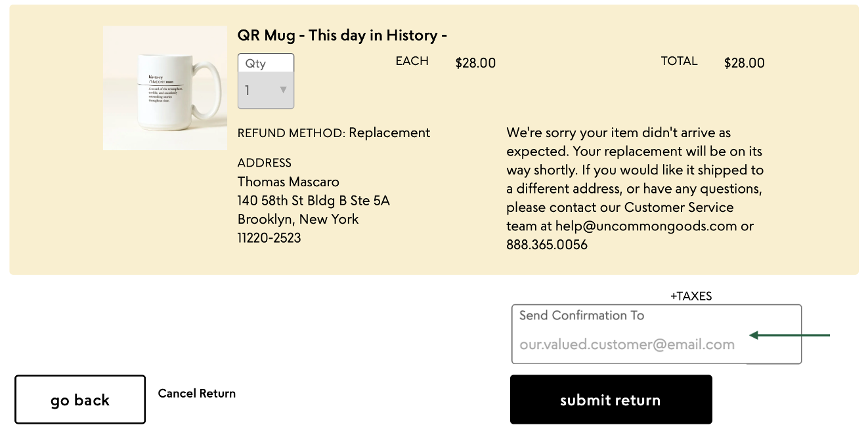This screenshot has height=429, width=868.
Task: Click the help@uncommongoods.com email address
Action: click(x=646, y=226)
